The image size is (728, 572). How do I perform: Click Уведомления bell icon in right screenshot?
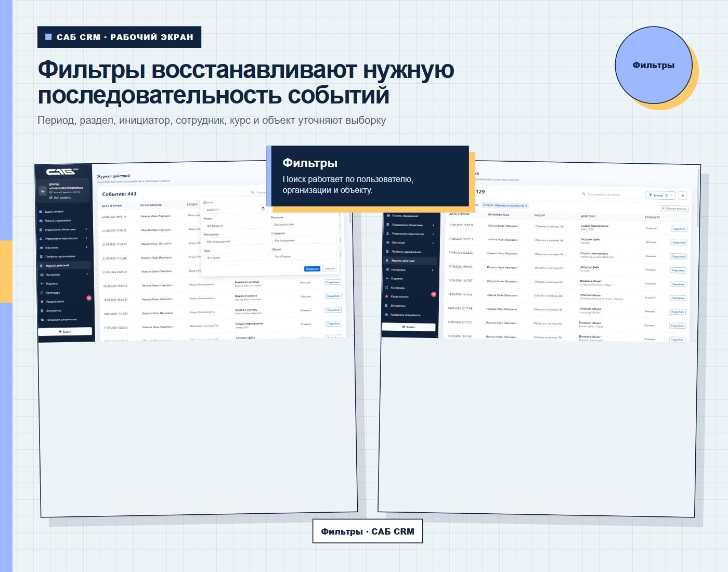386,296
